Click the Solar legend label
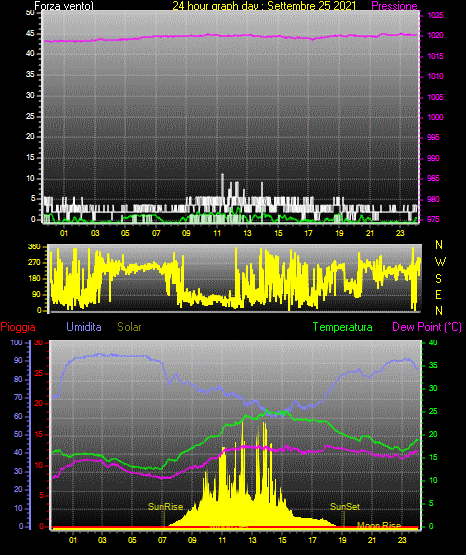Viewport: 466px width, 555px height. point(129,327)
